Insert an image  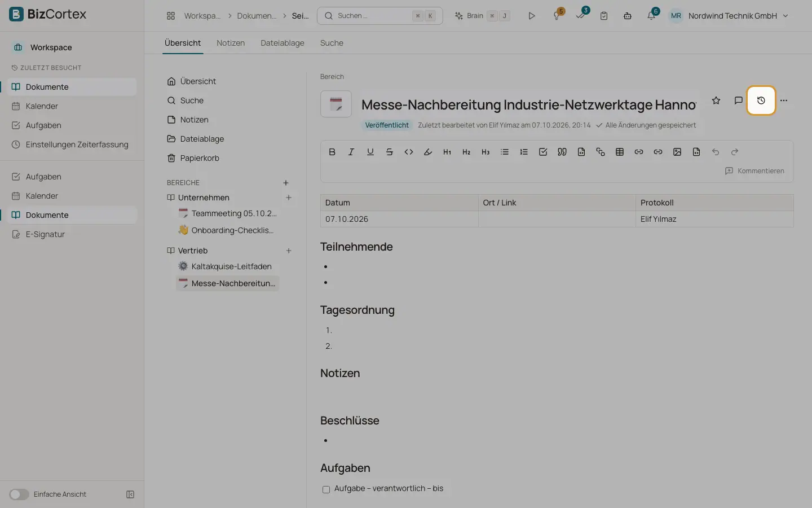pyautogui.click(x=677, y=152)
